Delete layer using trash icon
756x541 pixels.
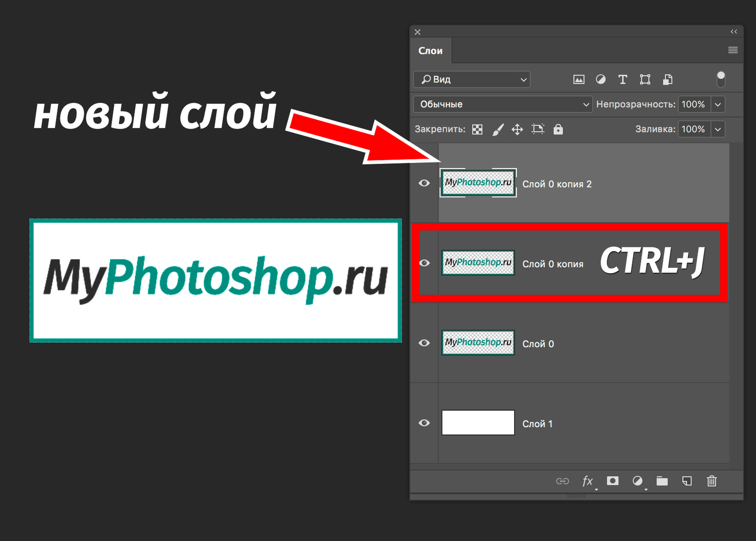pyautogui.click(x=712, y=481)
